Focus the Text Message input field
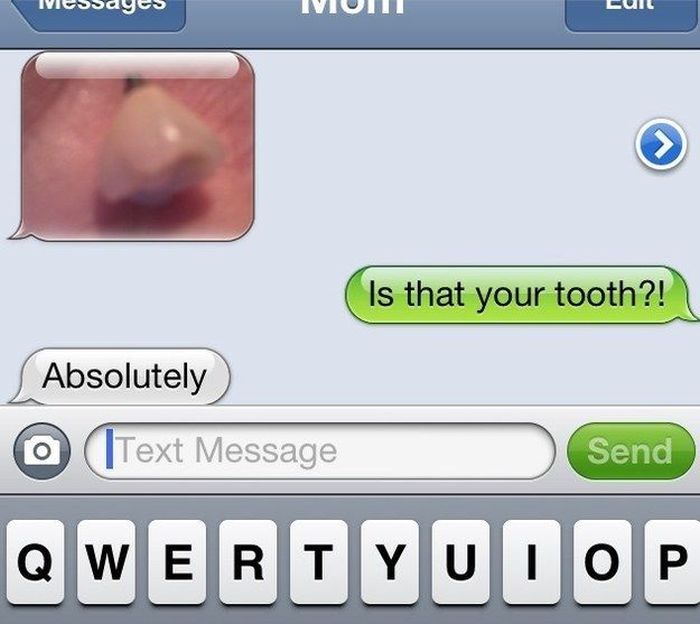This screenshot has height=624, width=700. point(320,451)
